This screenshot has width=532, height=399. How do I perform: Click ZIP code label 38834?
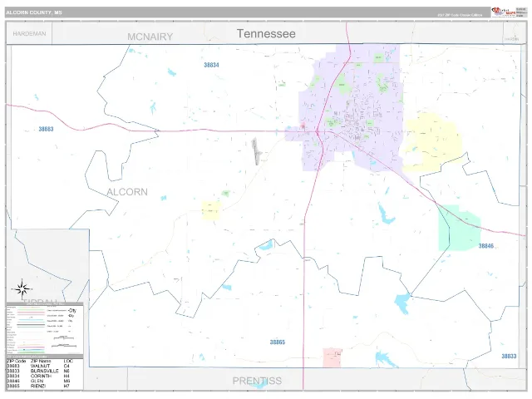211,65
